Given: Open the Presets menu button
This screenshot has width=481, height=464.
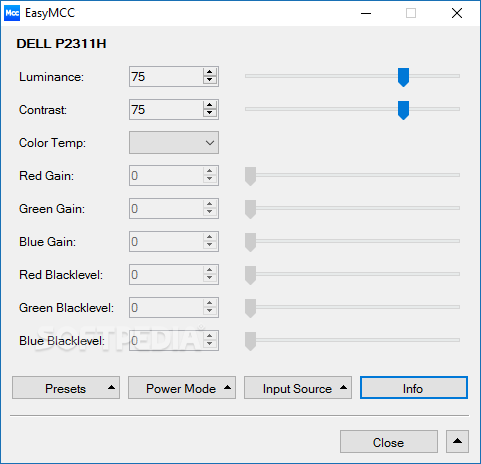Looking at the screenshot, I should (66, 388).
